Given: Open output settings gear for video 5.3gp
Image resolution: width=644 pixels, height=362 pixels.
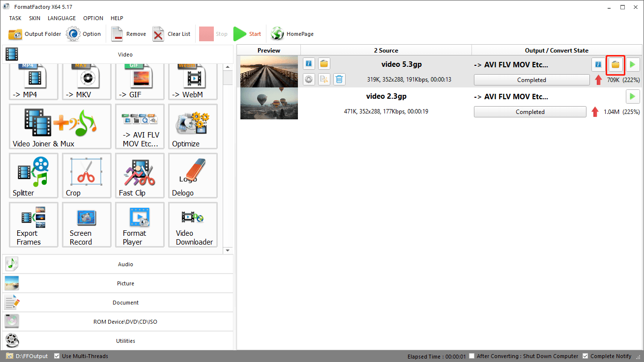Looking at the screenshot, I should pos(309,79).
